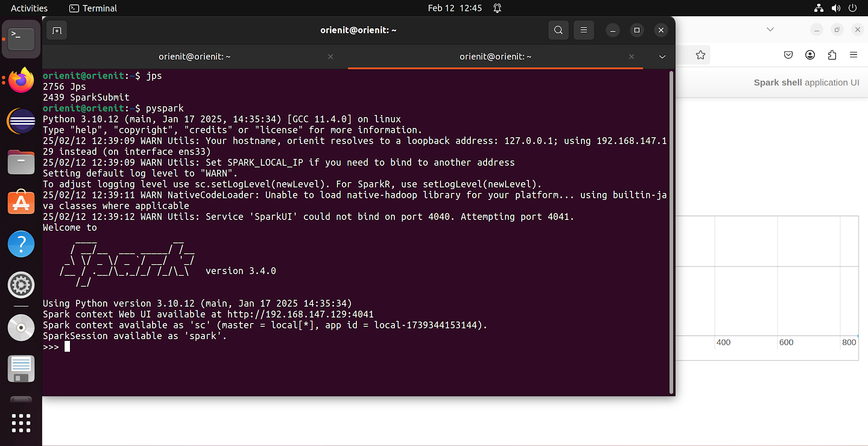The width and height of the screenshot is (868, 446).
Task: Show applications grid
Action: point(21,423)
